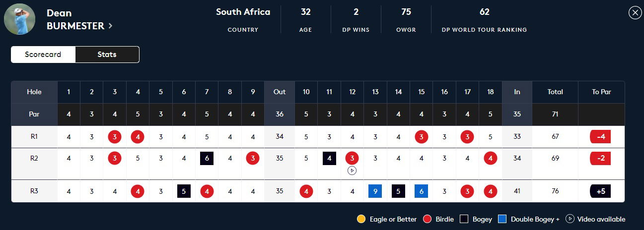Click the R3 hole 6 bogey square
644x230 pixels.
click(184, 191)
